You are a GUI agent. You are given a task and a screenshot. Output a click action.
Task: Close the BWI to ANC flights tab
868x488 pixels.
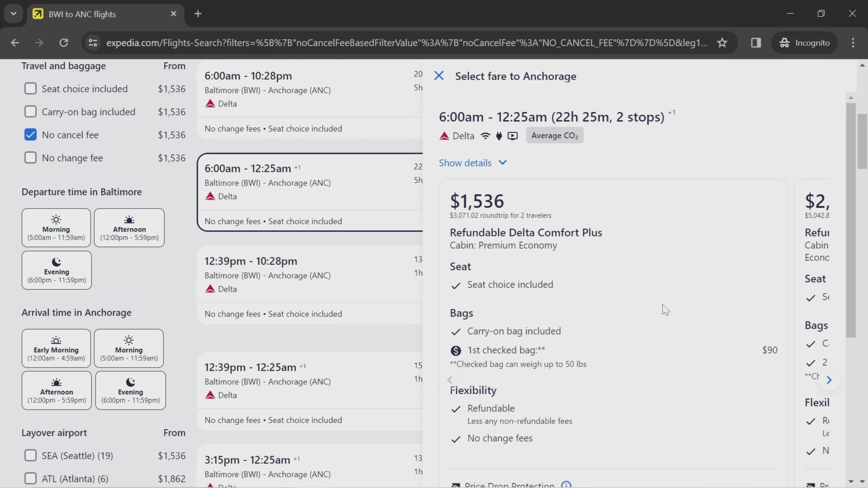click(173, 14)
